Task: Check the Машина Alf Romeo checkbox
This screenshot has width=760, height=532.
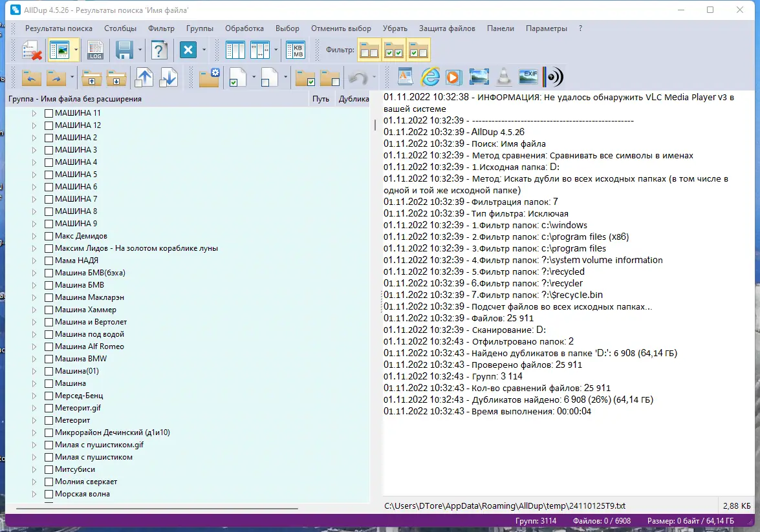Action: (x=49, y=346)
